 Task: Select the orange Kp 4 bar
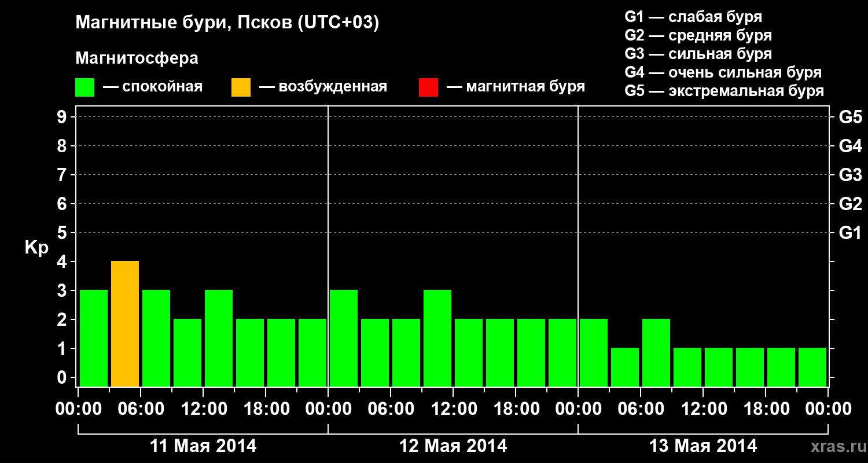(x=125, y=324)
